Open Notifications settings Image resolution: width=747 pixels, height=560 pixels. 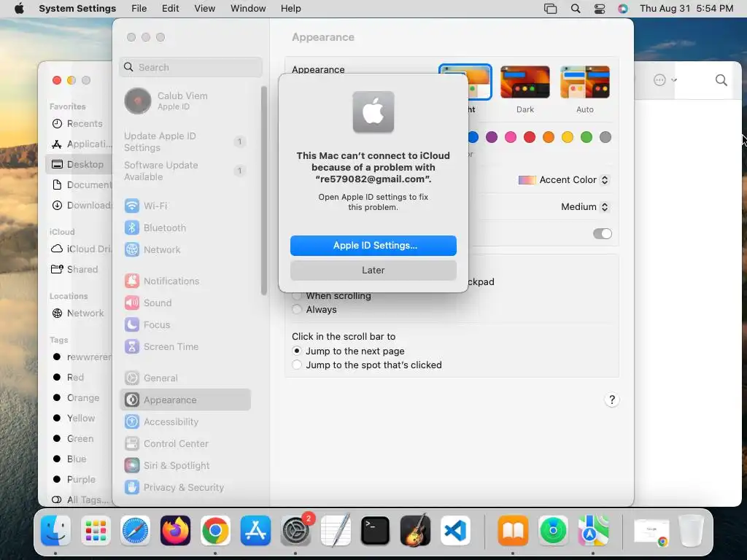pos(185,281)
